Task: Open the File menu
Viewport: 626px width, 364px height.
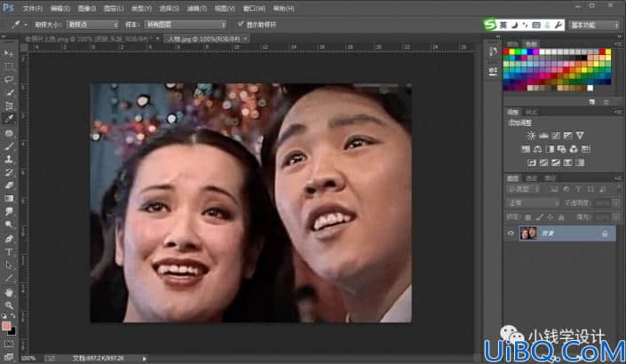Action: [32, 8]
